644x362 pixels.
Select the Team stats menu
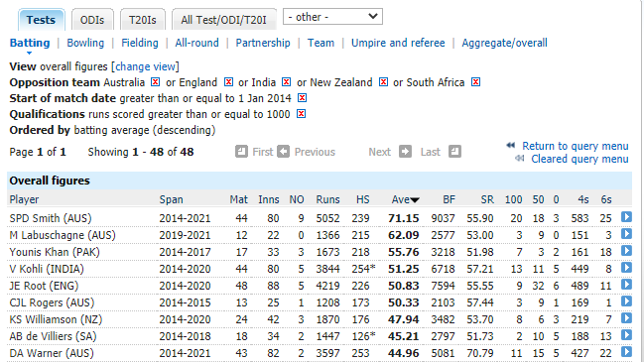(x=321, y=43)
